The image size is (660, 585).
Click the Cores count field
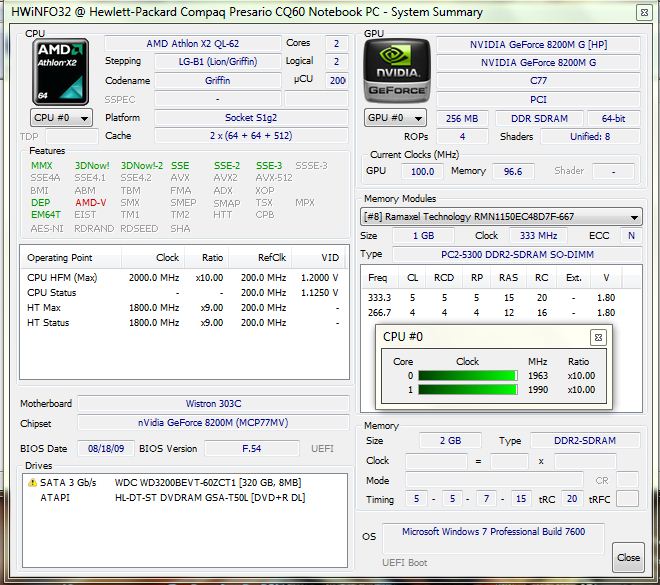(x=337, y=43)
